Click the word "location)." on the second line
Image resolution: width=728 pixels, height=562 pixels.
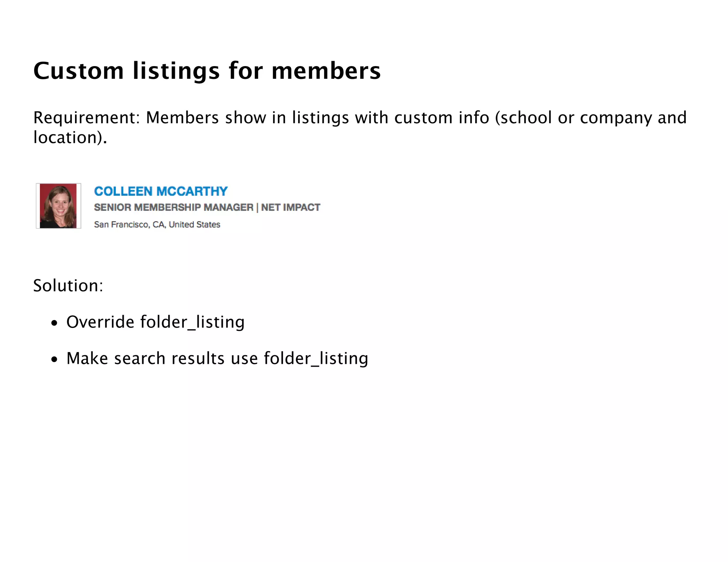pos(70,137)
